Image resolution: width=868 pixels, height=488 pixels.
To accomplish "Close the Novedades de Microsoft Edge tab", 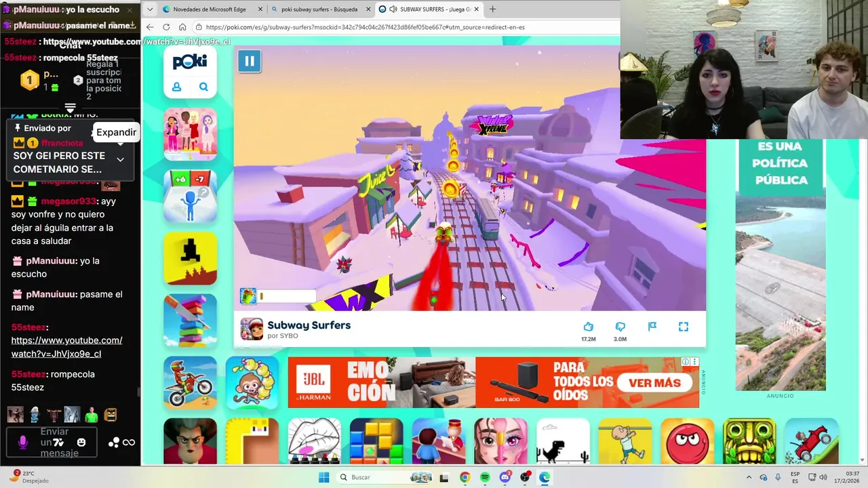I will pos(260,9).
